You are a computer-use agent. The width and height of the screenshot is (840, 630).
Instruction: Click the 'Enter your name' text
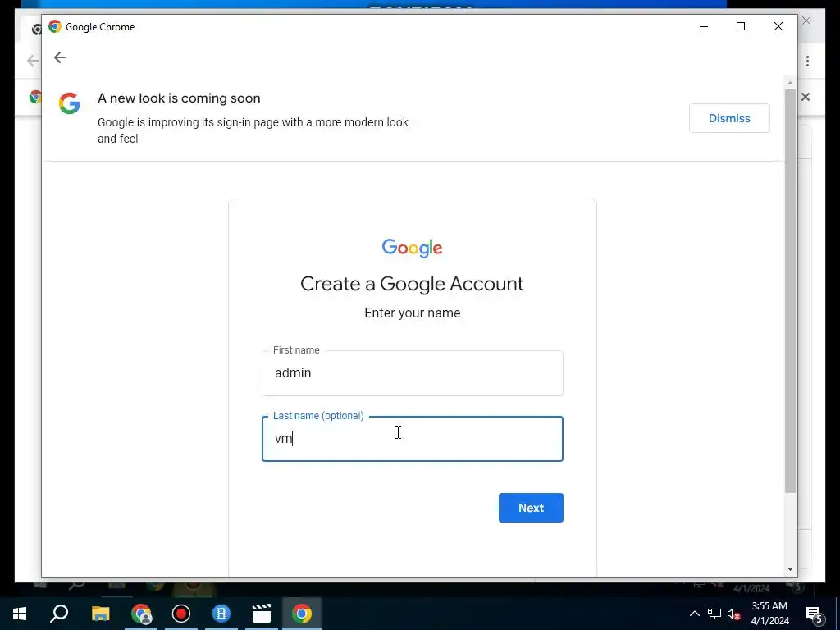click(x=412, y=313)
